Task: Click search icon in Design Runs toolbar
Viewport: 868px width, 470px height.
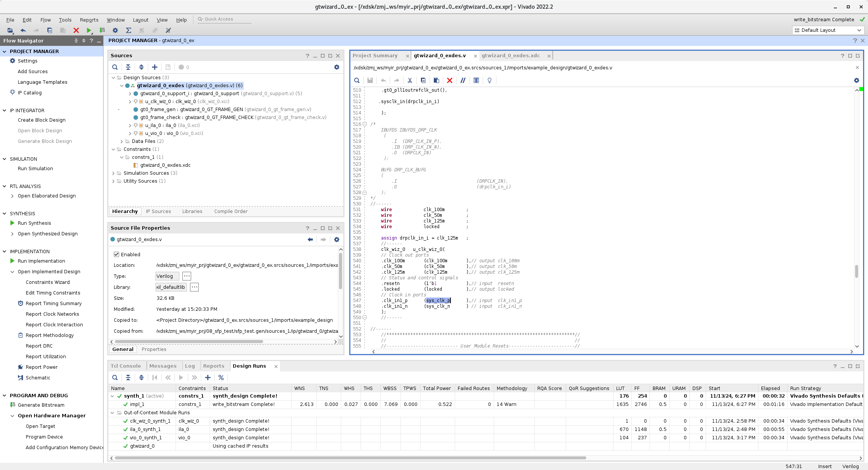Action: click(115, 378)
